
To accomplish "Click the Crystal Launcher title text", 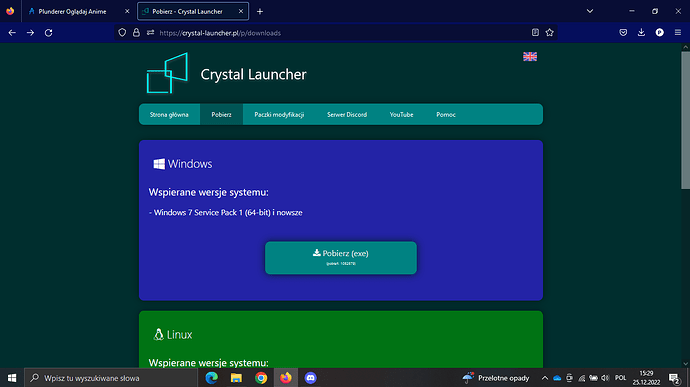I will 253,74.
